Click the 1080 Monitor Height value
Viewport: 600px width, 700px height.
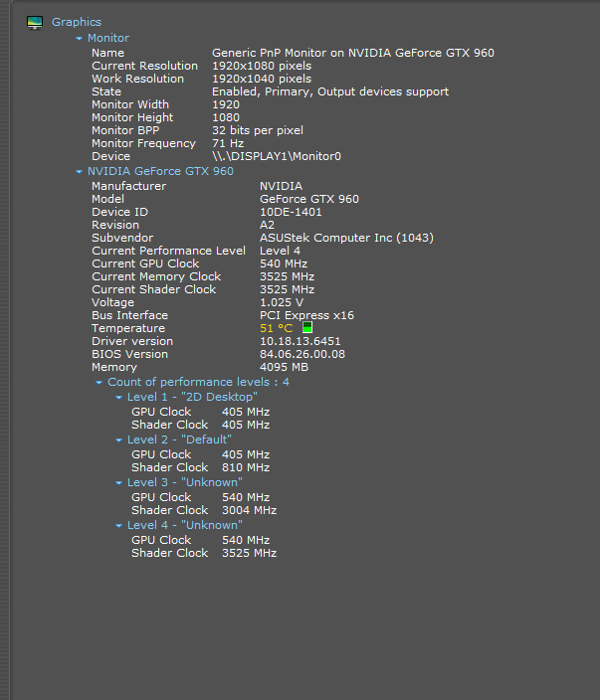pos(226,117)
